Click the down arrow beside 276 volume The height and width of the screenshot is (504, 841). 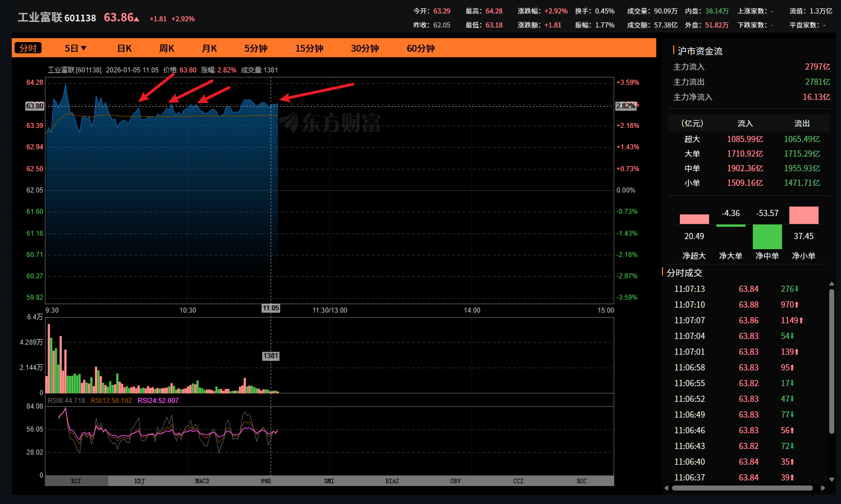pos(796,289)
